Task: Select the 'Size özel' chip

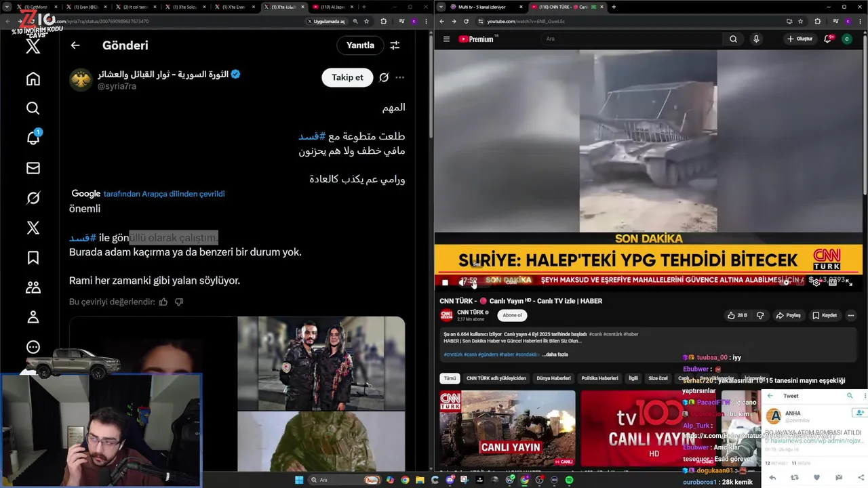Action: point(658,378)
